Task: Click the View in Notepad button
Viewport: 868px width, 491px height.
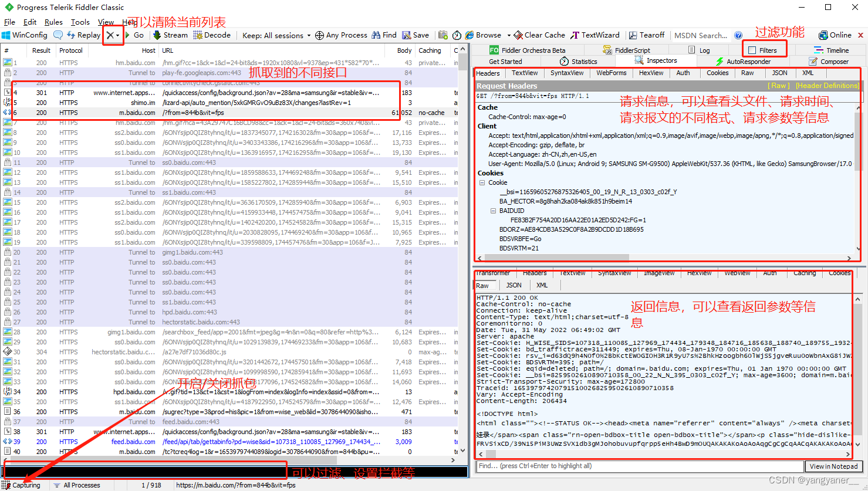Action: (834, 466)
